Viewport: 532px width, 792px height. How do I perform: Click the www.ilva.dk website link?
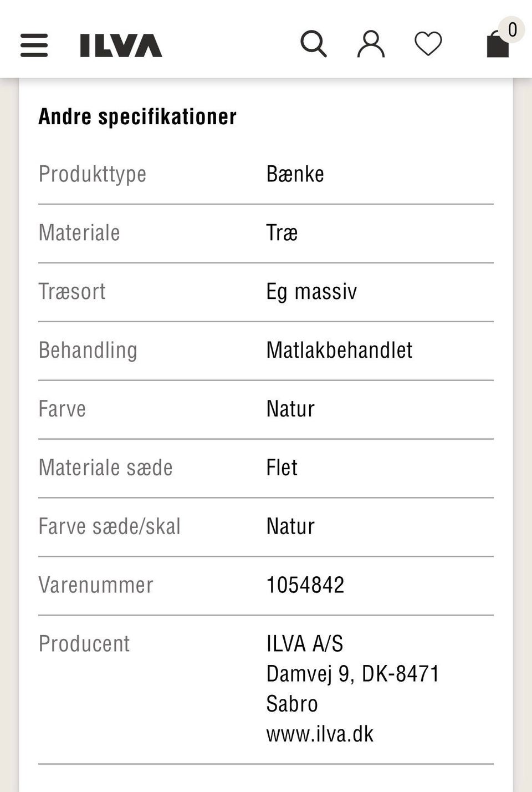coord(320,734)
